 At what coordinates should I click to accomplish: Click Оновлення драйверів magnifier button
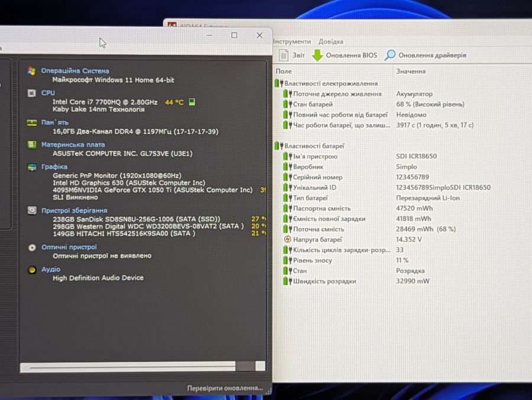pyautogui.click(x=426, y=55)
